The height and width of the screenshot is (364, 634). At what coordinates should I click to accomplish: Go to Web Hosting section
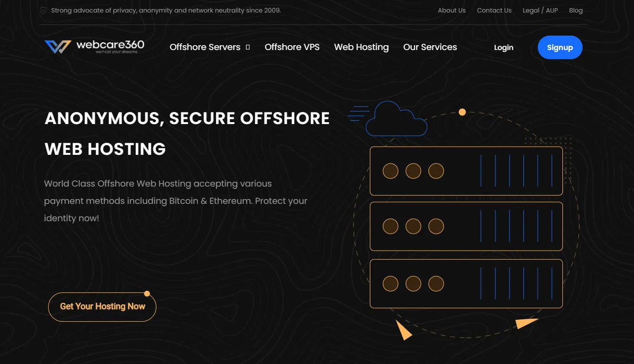pos(361,47)
